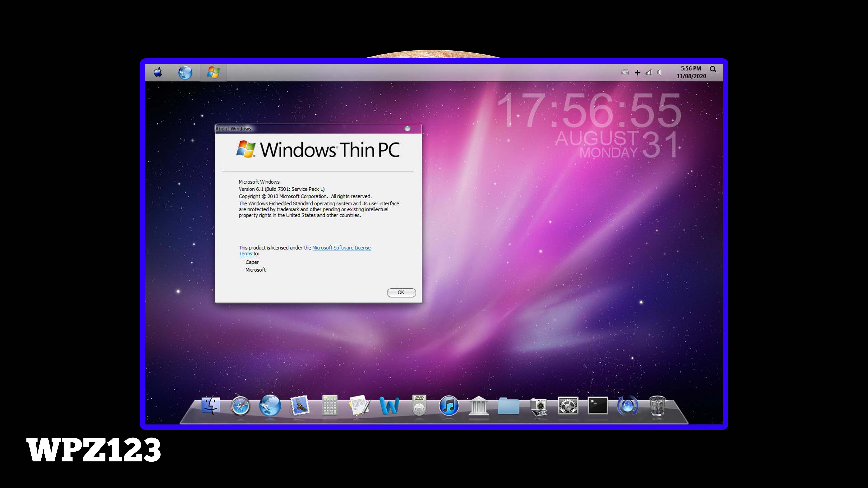
Task: Open the keyboard tray icon
Action: pos(625,72)
